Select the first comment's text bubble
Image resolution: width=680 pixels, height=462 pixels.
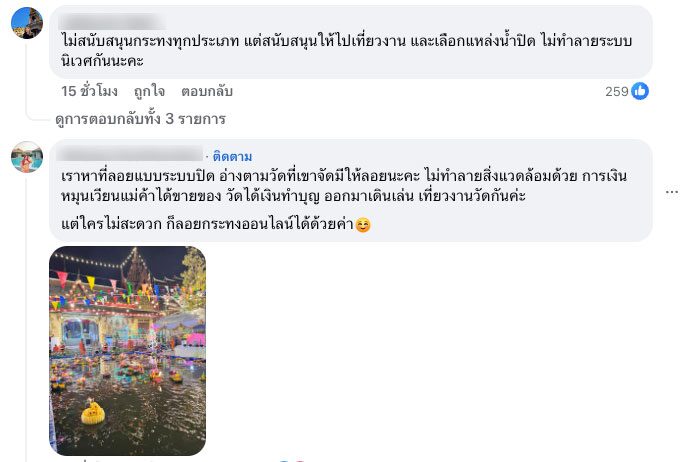pyautogui.click(x=351, y=42)
